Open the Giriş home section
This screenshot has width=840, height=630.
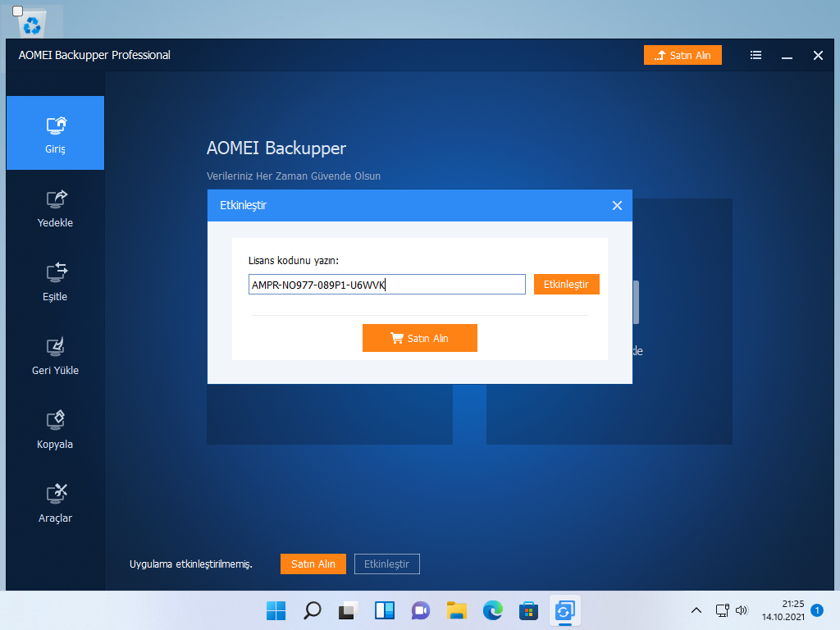tap(55, 133)
